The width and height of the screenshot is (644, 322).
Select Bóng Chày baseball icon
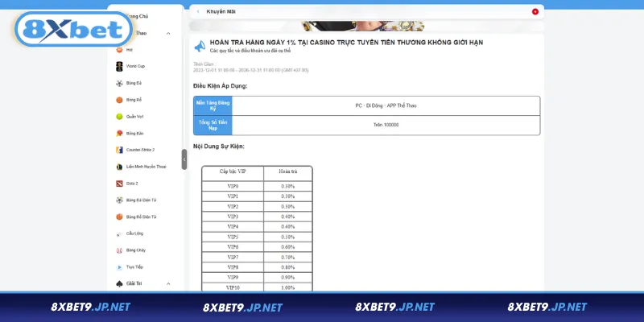119,250
